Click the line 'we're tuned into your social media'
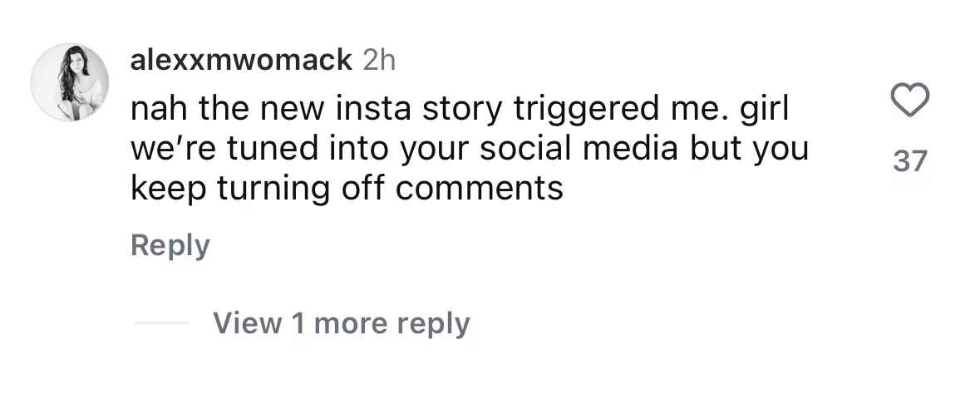This screenshot has width=980, height=404. coord(469,149)
